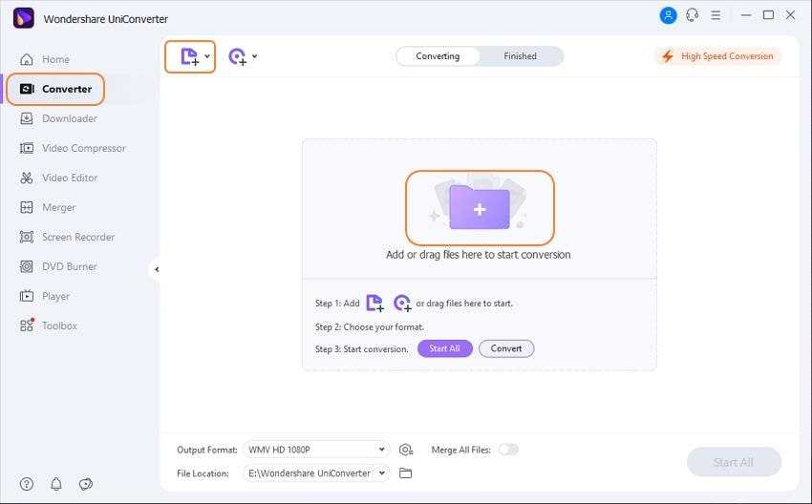The height and width of the screenshot is (504, 812).
Task: Open the output format settings gear icon
Action: tap(406, 450)
